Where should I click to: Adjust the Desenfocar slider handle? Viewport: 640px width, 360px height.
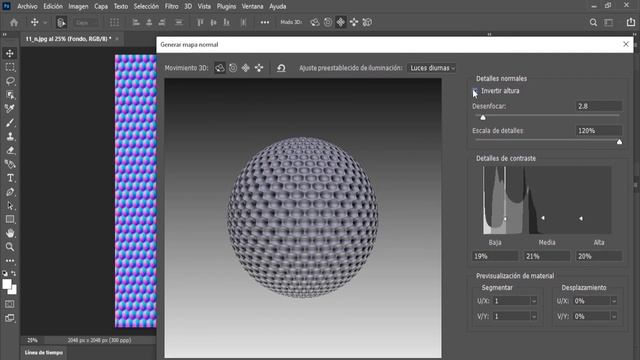point(483,118)
